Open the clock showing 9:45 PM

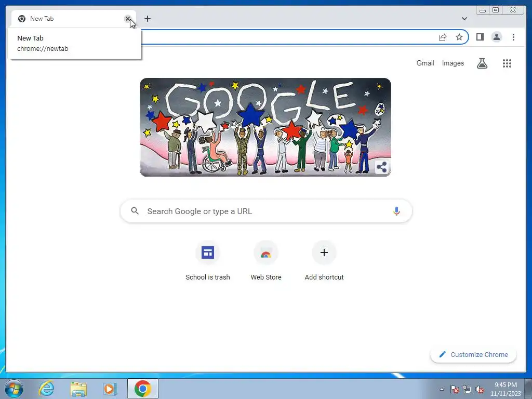coord(506,389)
